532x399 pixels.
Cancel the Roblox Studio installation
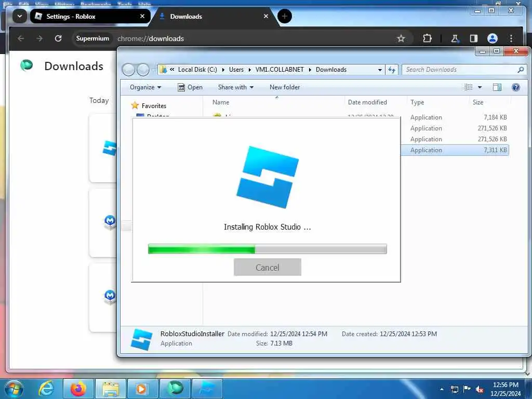(x=268, y=268)
